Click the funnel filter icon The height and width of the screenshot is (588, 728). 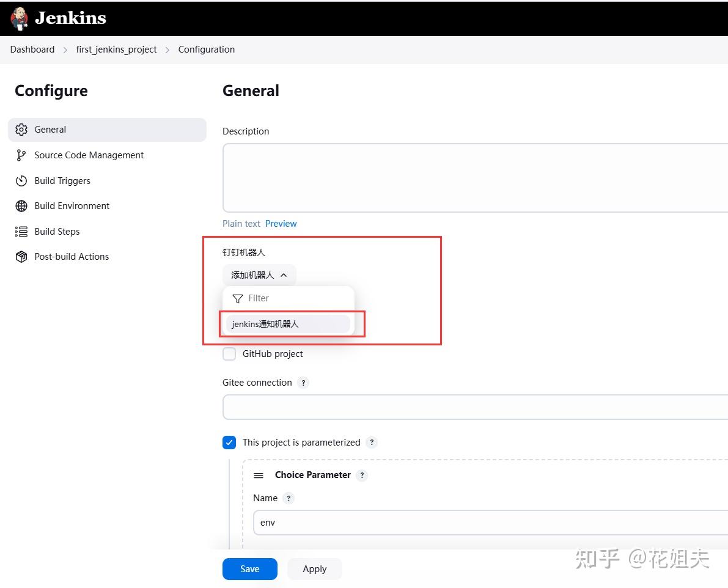point(238,298)
